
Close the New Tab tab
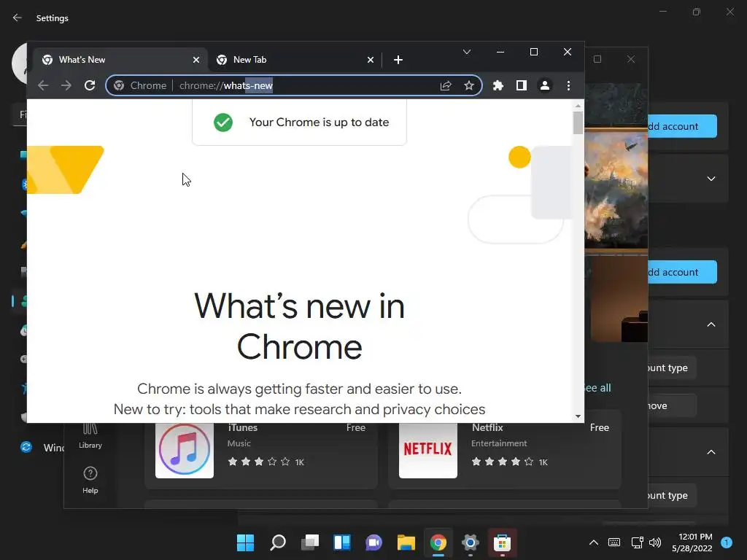pos(370,60)
